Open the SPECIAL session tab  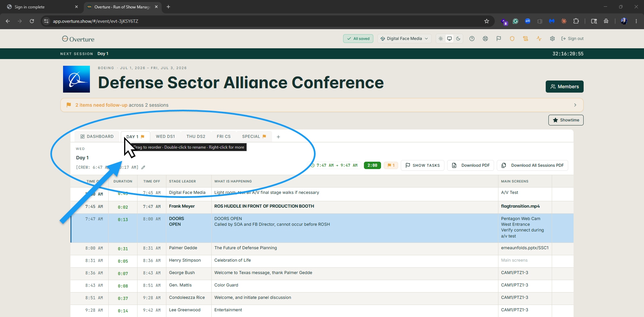254,137
